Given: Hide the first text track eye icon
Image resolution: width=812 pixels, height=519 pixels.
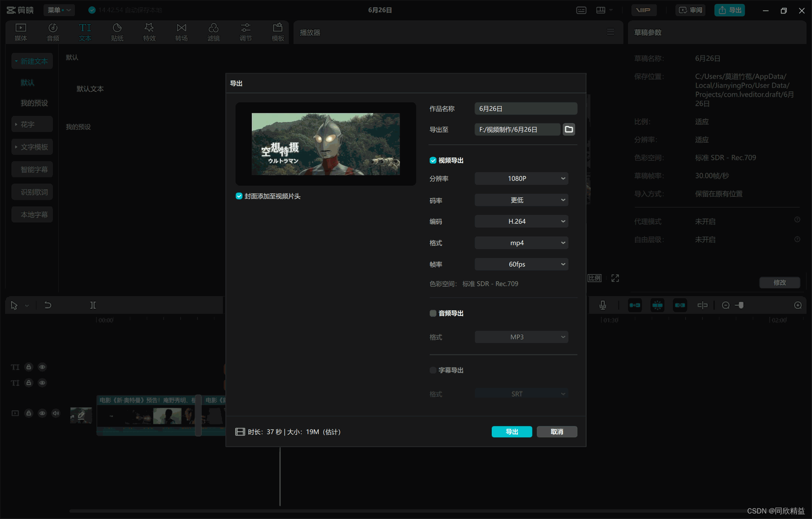Looking at the screenshot, I should tap(42, 367).
